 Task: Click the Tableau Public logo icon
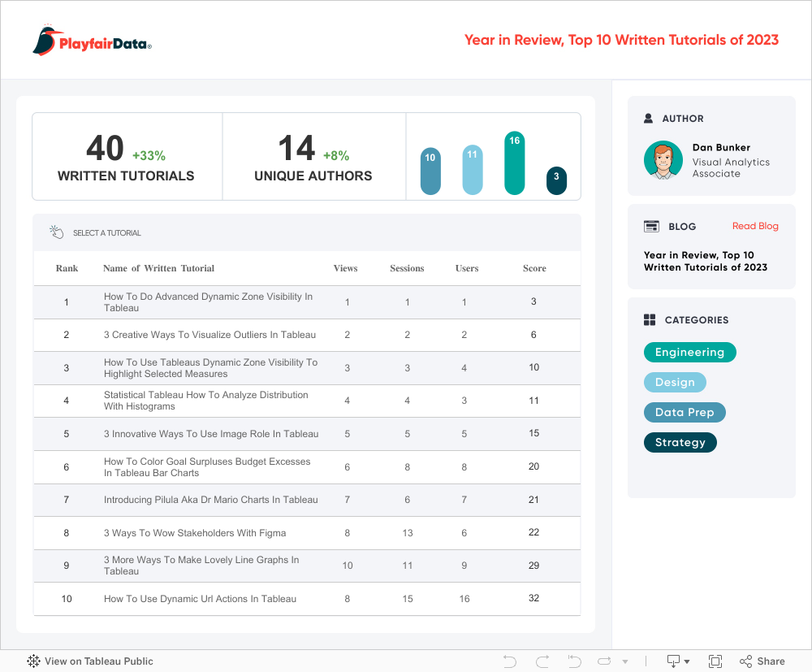click(x=34, y=661)
